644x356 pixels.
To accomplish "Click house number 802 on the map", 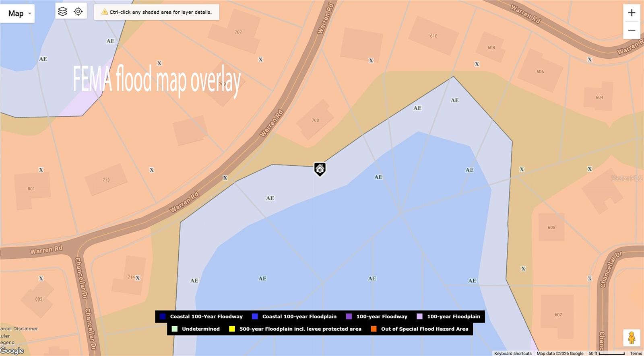I will click(x=39, y=299).
